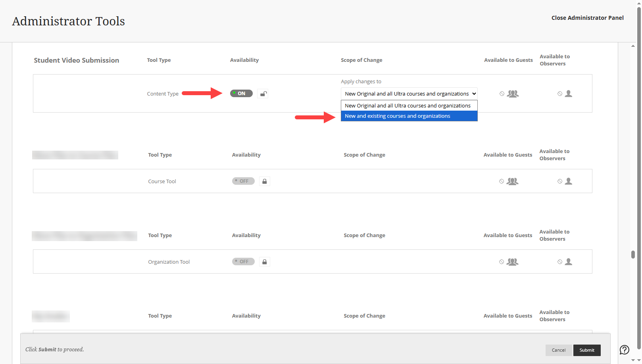Click the Apply changes to label
Viewport: 642px width, 364px height.
pos(361,82)
